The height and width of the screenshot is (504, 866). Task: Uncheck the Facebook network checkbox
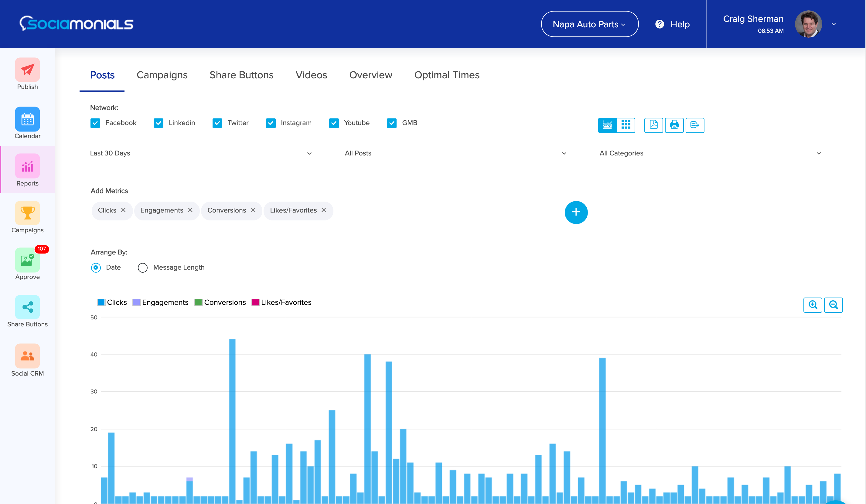pyautogui.click(x=95, y=123)
